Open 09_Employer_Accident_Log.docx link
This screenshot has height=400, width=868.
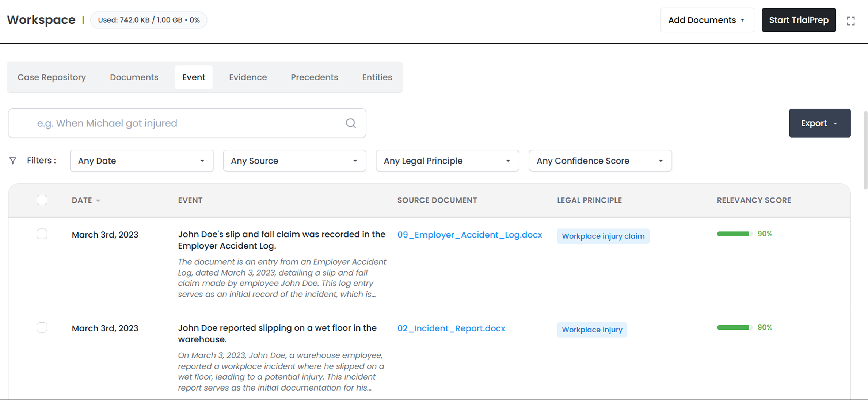469,235
